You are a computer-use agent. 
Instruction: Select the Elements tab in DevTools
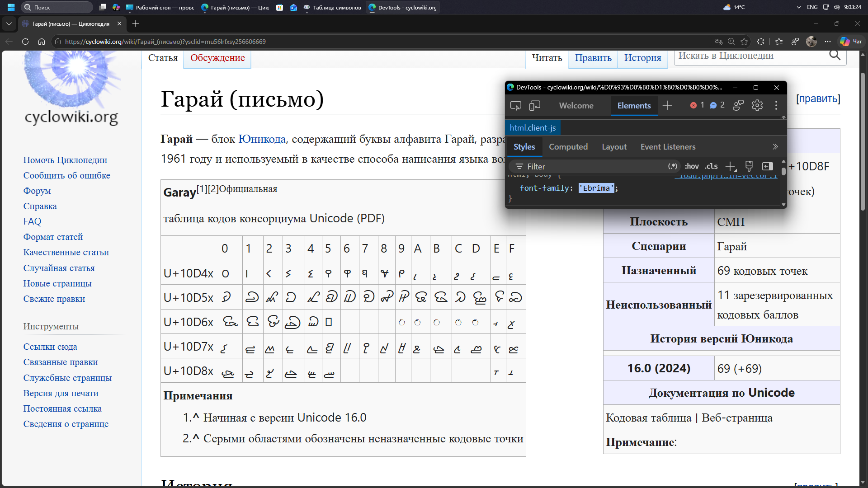(634, 105)
